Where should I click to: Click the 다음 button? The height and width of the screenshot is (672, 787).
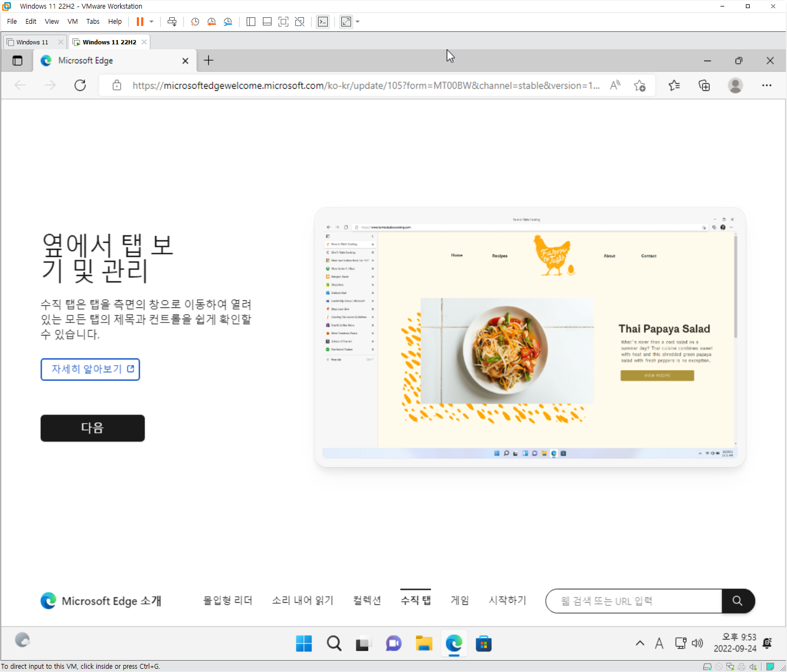[92, 428]
